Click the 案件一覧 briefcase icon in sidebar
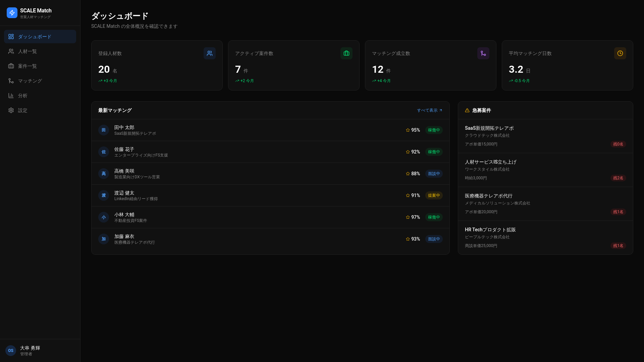This screenshot has height=362, width=644. coord(11,66)
